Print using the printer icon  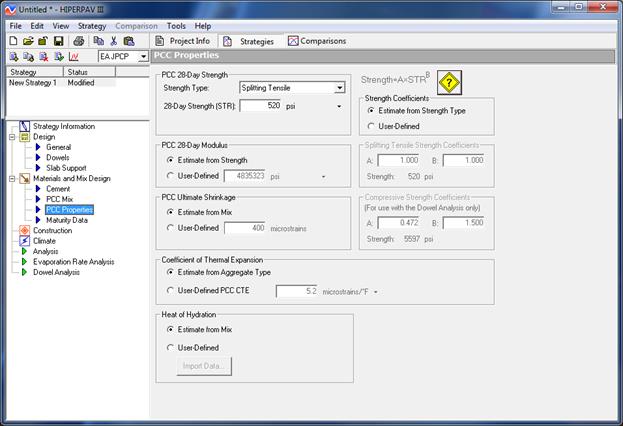click(79, 41)
